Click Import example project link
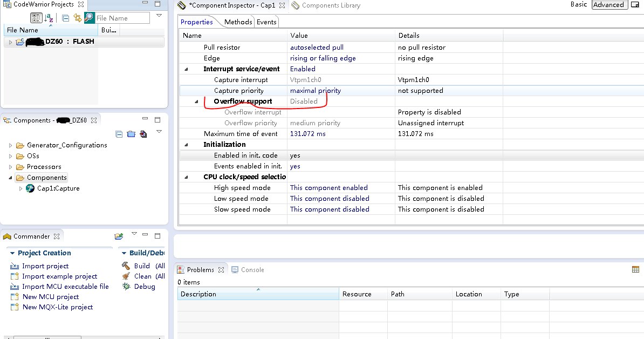644x339 pixels. (x=59, y=276)
